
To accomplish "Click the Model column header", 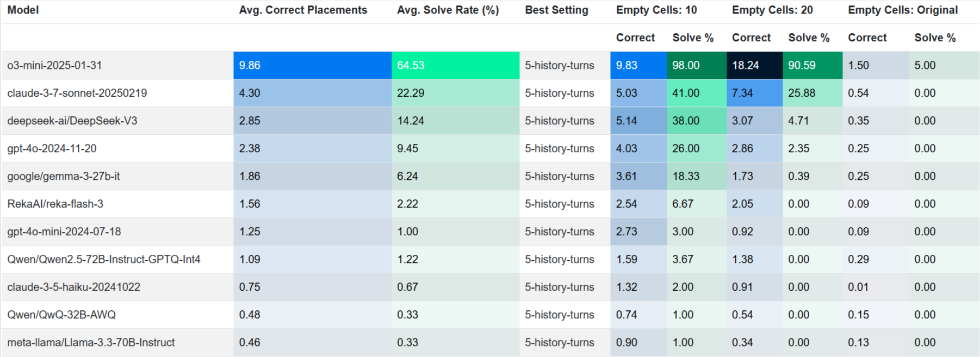I will pyautogui.click(x=23, y=10).
